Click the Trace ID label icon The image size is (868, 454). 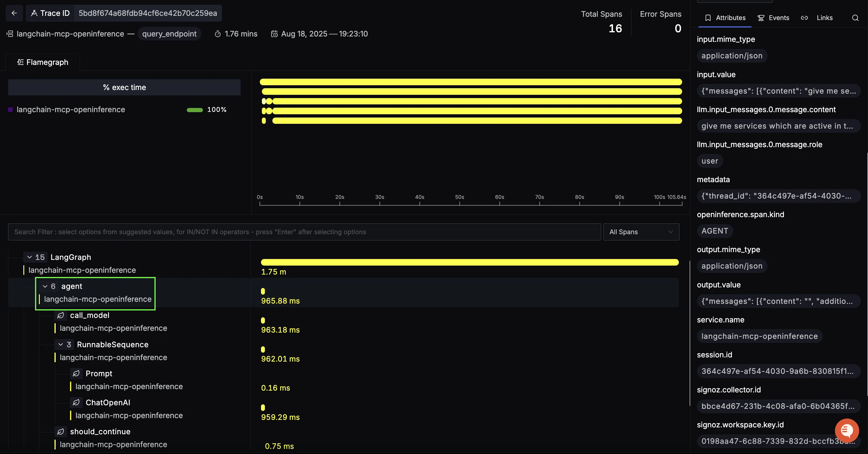[34, 13]
